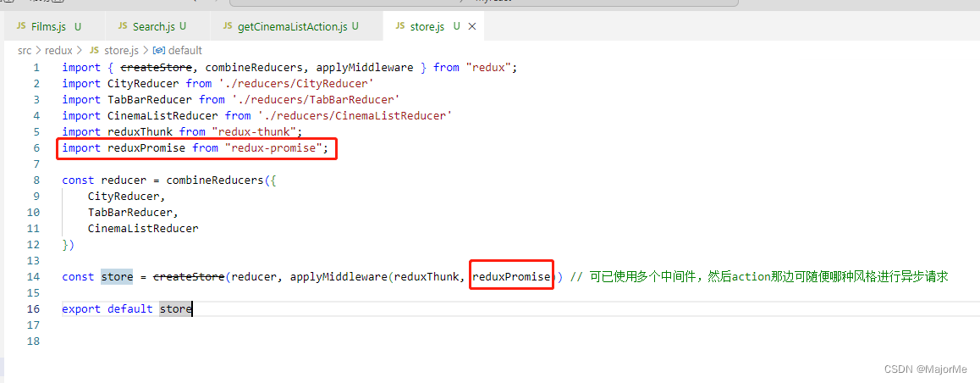Click 'reduxThunk' argument on line 14
Image resolution: width=980 pixels, height=383 pixels.
(426, 276)
